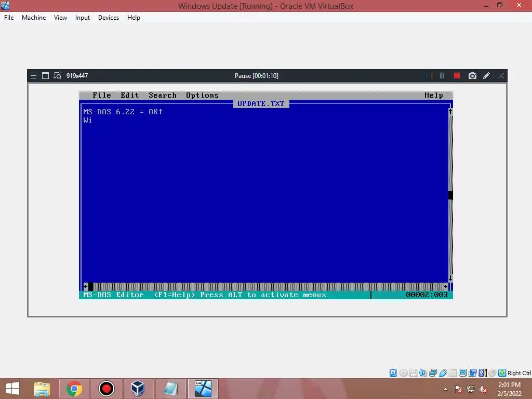The height and width of the screenshot is (399, 532).
Task: Open the VirtualBox Help menu
Action: [134, 18]
